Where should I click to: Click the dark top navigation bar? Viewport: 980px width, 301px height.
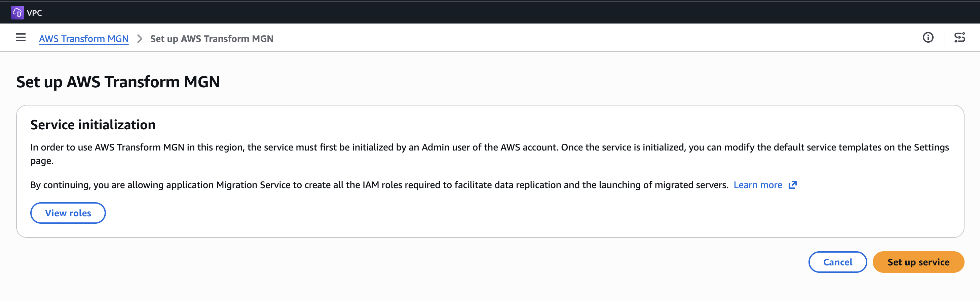click(x=495, y=12)
